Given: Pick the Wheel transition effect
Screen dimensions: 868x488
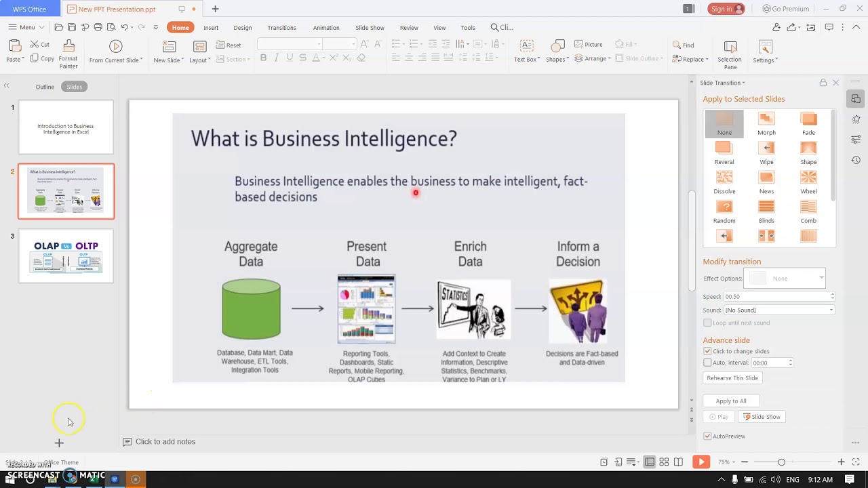Looking at the screenshot, I should coord(808,182).
